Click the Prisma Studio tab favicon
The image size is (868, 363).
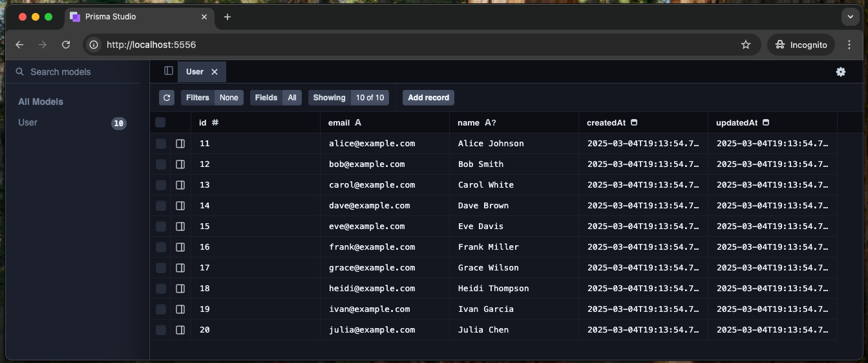point(75,17)
